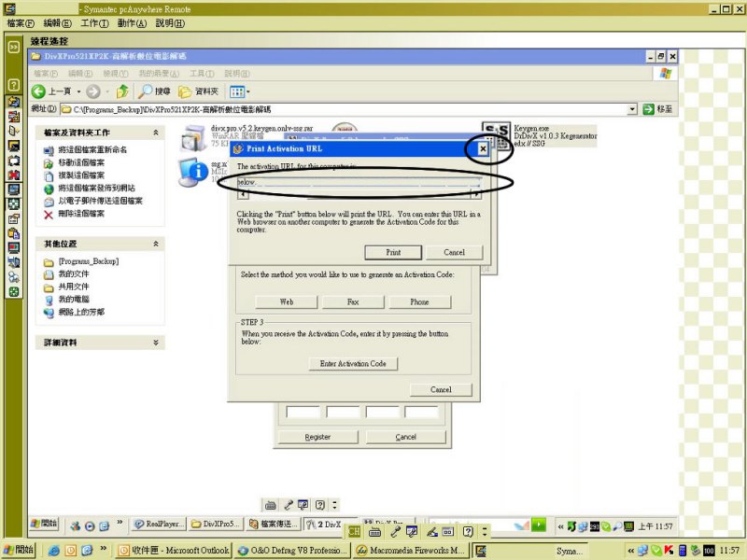Click the help question mark in pcAnywhere sidebar
Screen dimensions: 747x560
click(14, 84)
